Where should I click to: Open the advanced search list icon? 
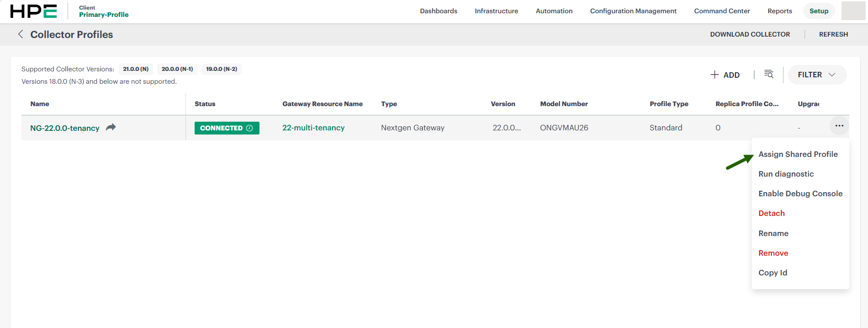(769, 75)
